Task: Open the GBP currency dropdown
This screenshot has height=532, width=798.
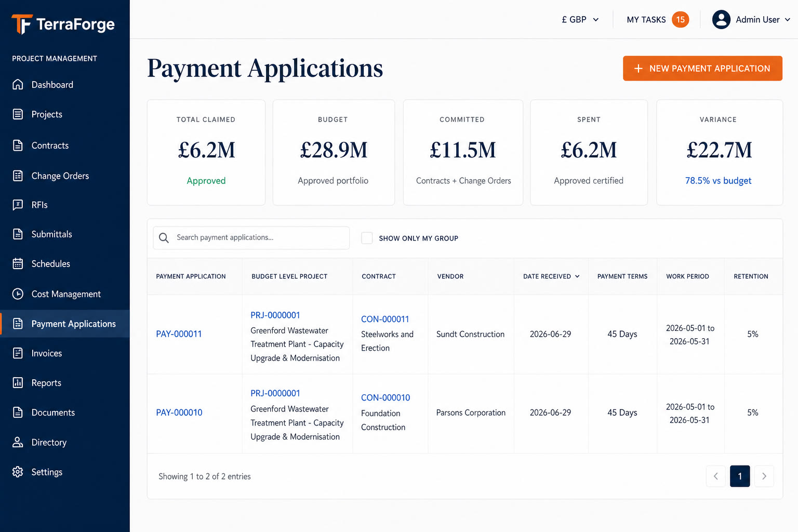Action: click(580, 20)
